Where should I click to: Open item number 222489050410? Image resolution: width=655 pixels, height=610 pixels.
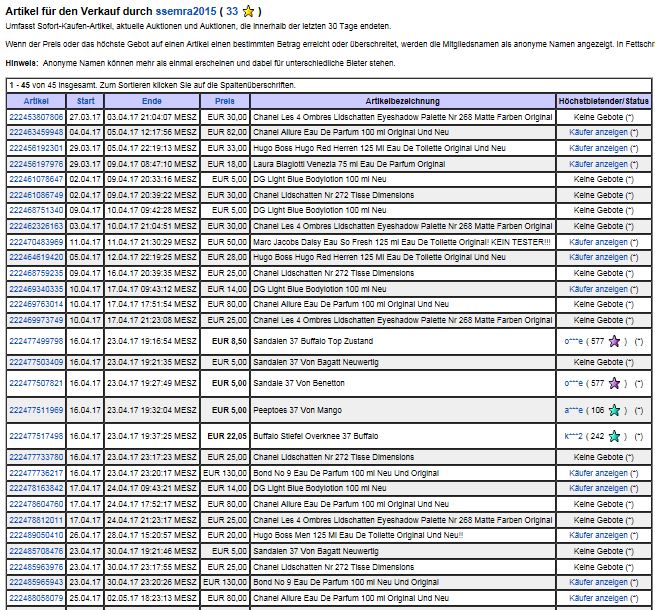(36, 536)
